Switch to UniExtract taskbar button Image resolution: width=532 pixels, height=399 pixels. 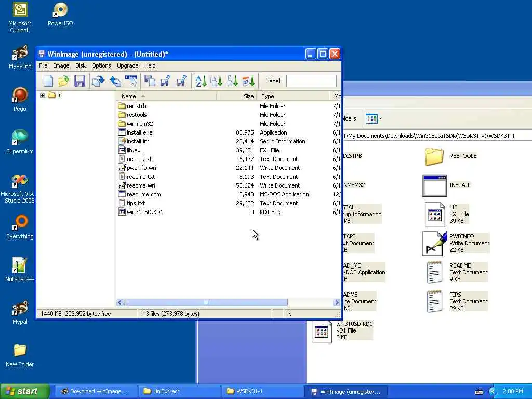click(x=179, y=391)
